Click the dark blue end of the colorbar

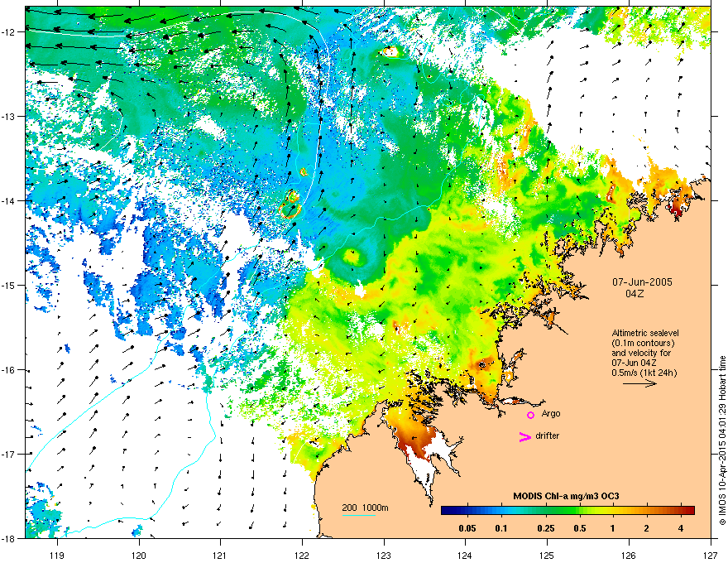coord(447,510)
